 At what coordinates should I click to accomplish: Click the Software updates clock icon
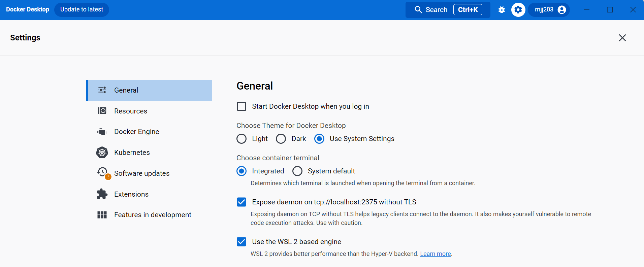click(102, 172)
